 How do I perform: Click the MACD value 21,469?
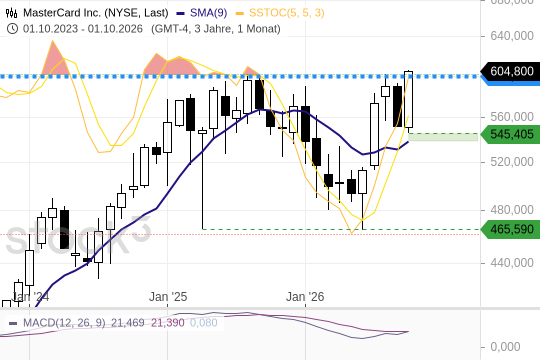point(127,323)
